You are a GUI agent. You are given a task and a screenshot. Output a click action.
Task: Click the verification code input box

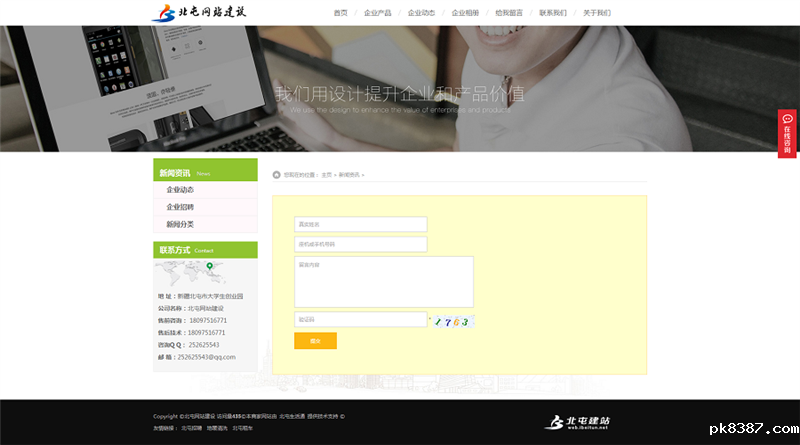pyautogui.click(x=360, y=320)
